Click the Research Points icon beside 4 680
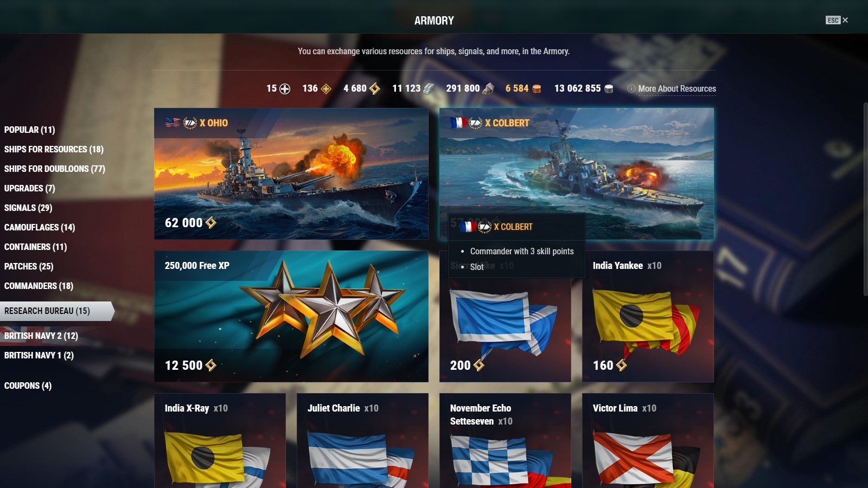 pos(374,88)
